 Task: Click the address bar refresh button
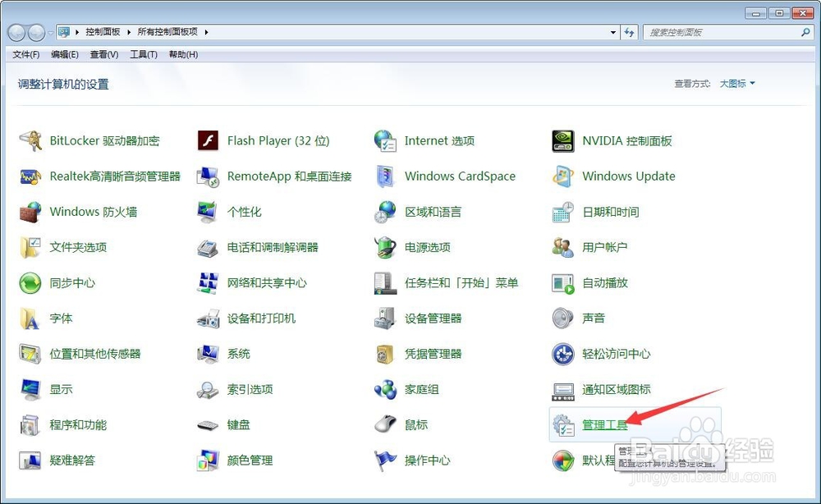(630, 33)
